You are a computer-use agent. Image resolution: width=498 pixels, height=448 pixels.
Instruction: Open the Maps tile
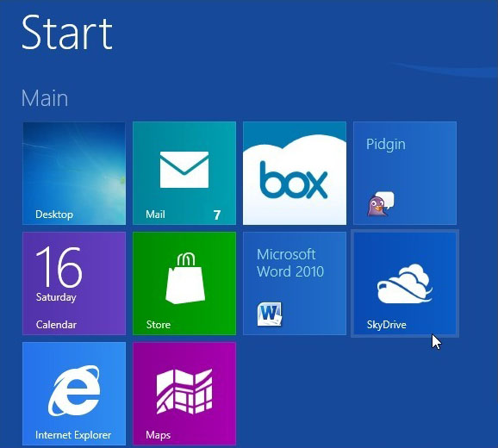(184, 394)
